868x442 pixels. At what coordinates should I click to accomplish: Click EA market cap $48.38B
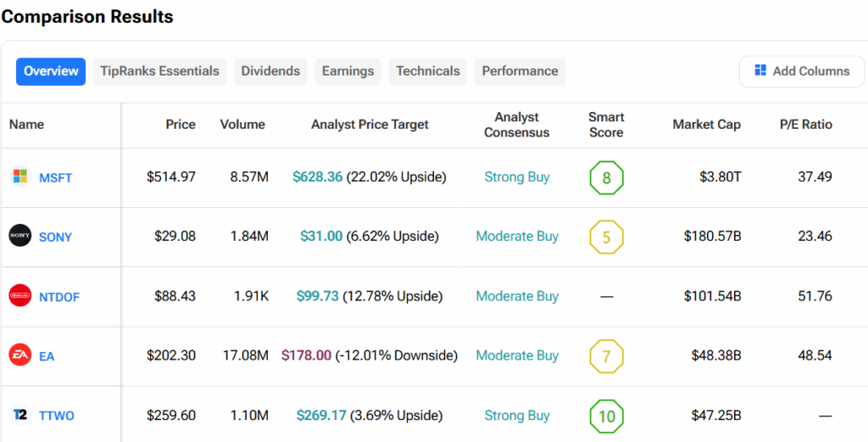pyautogui.click(x=716, y=355)
